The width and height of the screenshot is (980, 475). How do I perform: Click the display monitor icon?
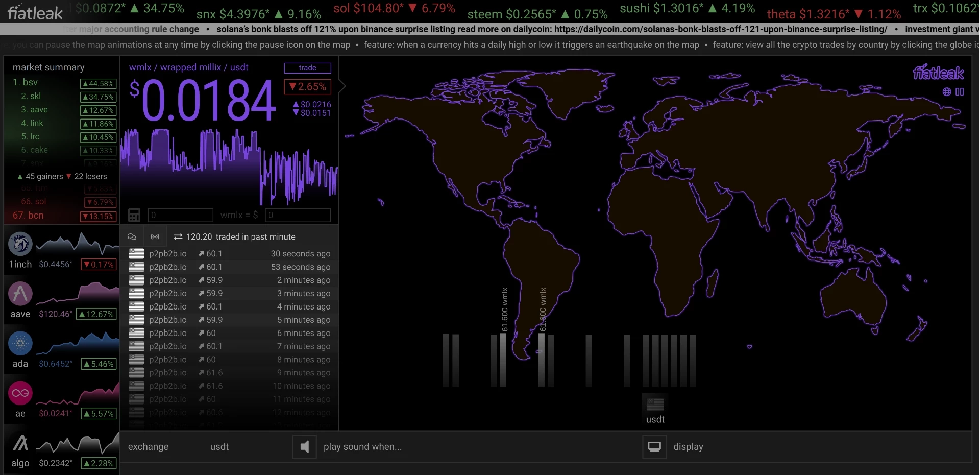pos(654,447)
